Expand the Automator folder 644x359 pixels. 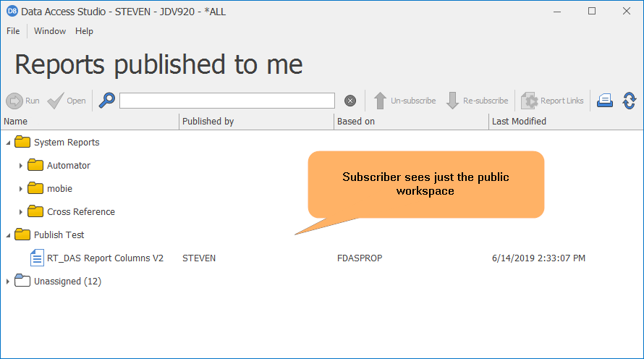(x=20, y=166)
